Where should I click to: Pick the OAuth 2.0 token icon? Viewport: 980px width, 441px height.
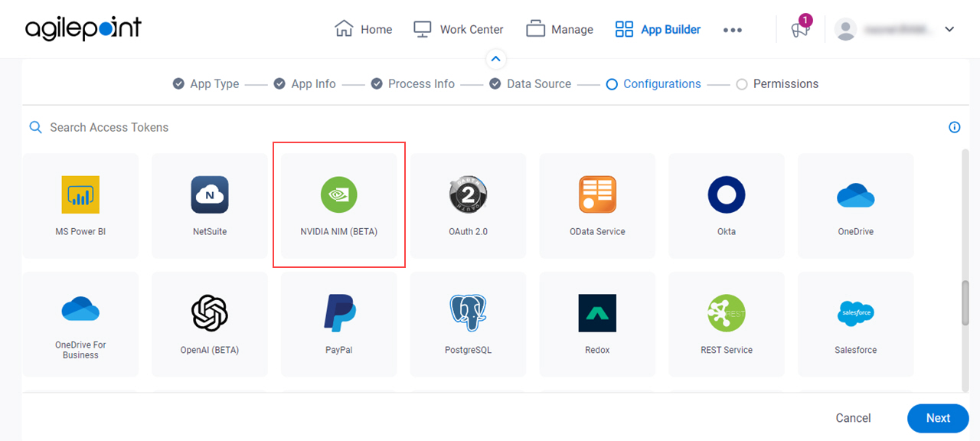tap(469, 194)
